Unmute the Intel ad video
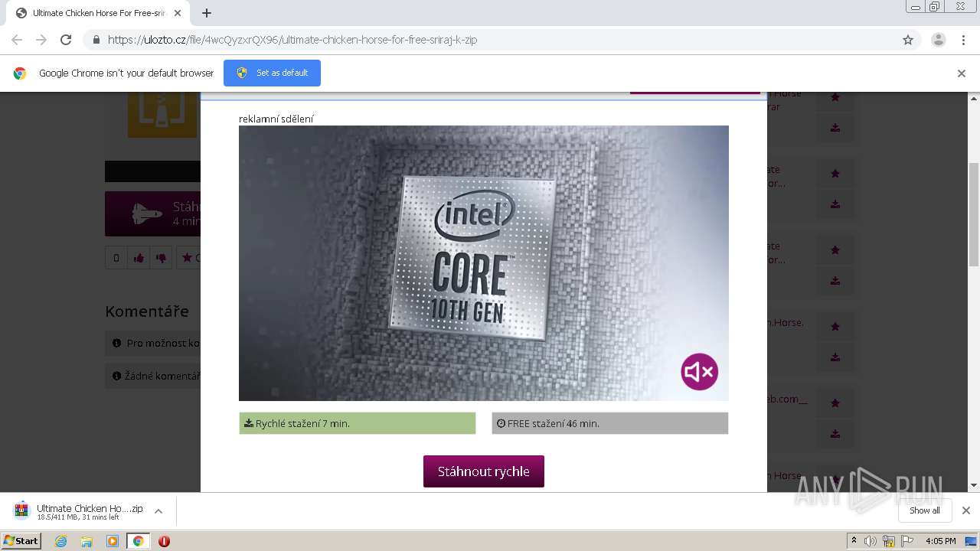This screenshot has width=980, height=551. [x=699, y=372]
